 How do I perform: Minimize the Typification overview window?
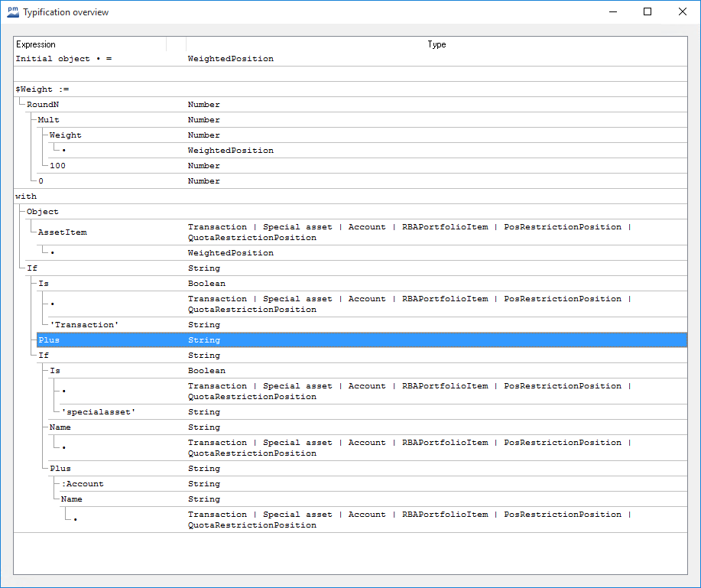[x=612, y=11]
